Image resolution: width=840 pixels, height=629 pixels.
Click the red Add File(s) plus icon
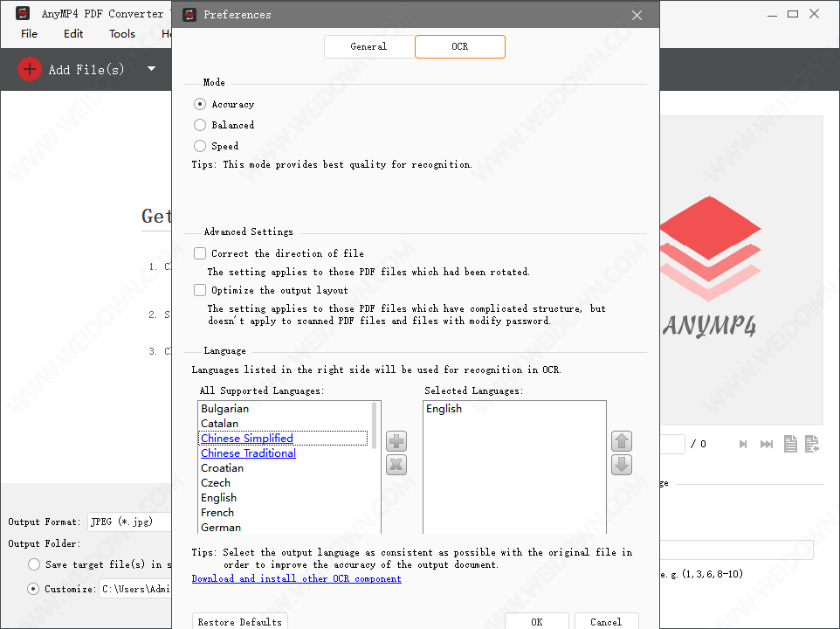tap(29, 69)
